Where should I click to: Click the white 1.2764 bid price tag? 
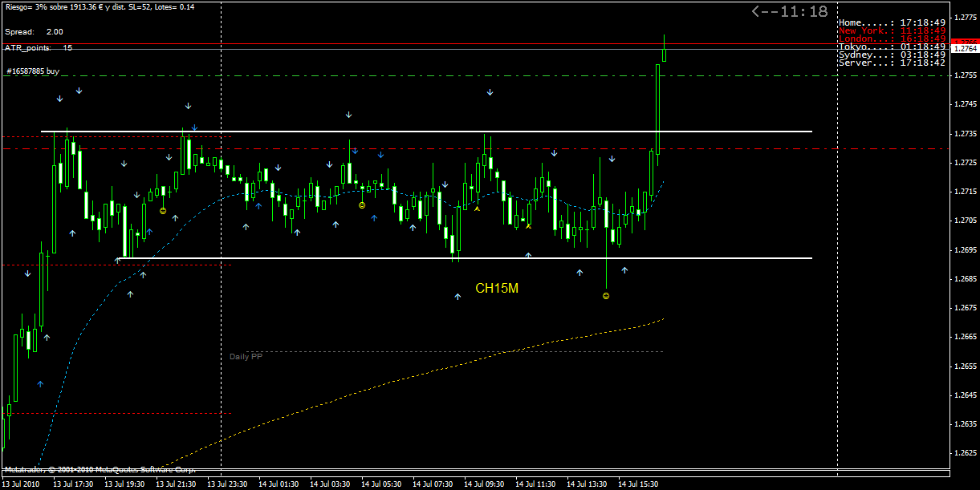pos(964,50)
